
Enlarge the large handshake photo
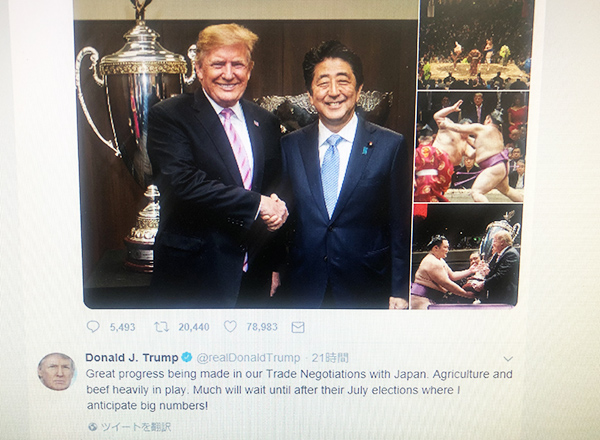tap(246, 154)
